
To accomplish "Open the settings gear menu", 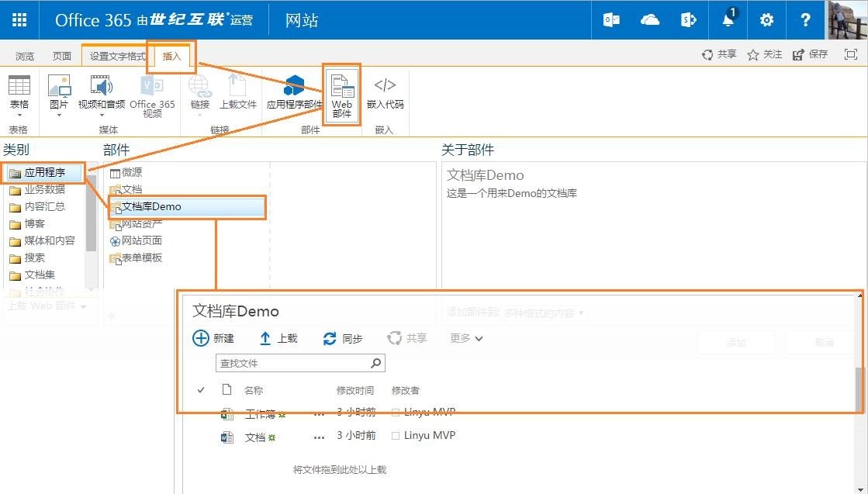I will tap(766, 20).
